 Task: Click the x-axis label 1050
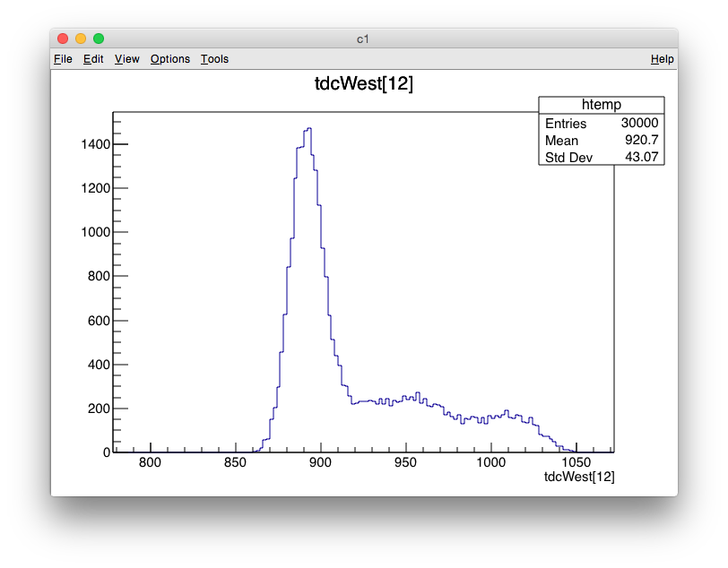[x=576, y=462]
